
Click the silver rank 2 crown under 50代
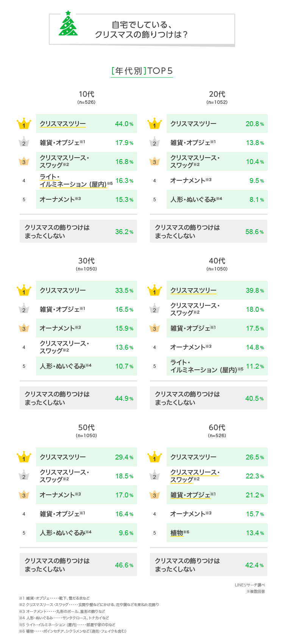point(24,476)
